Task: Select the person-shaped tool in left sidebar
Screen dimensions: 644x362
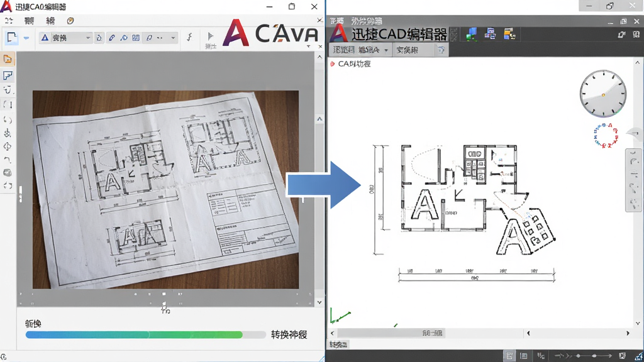Action: [x=8, y=133]
